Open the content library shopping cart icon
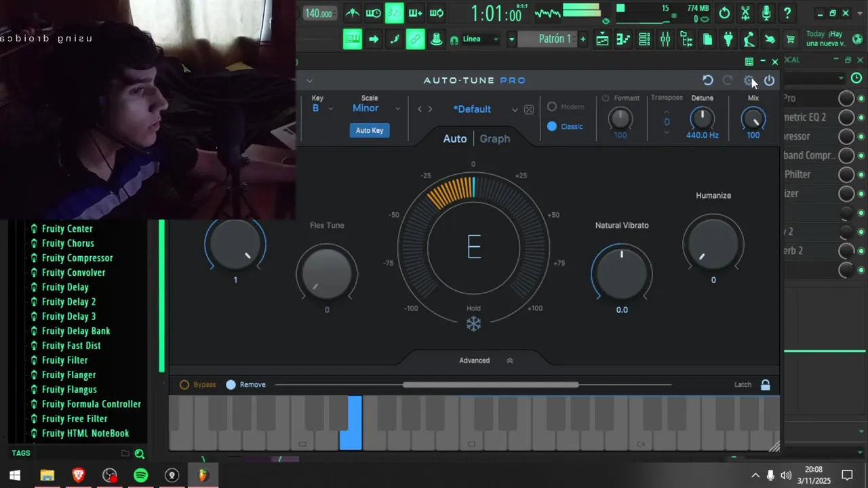 pyautogui.click(x=791, y=39)
